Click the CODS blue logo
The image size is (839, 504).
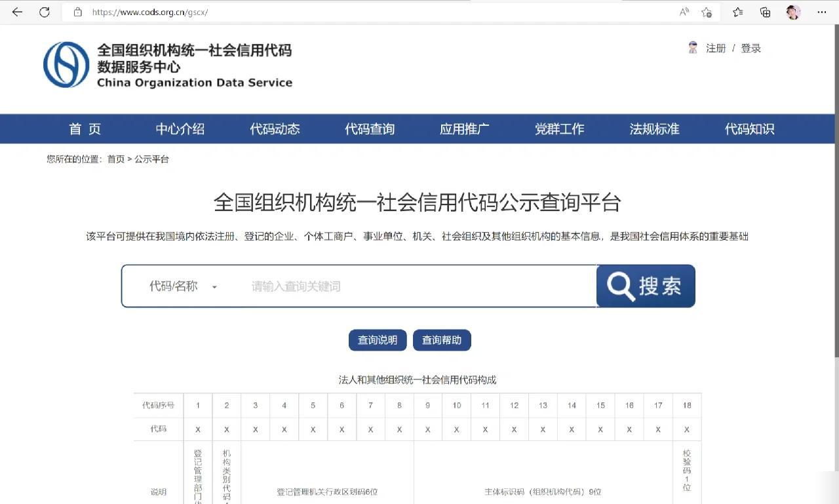click(x=66, y=65)
